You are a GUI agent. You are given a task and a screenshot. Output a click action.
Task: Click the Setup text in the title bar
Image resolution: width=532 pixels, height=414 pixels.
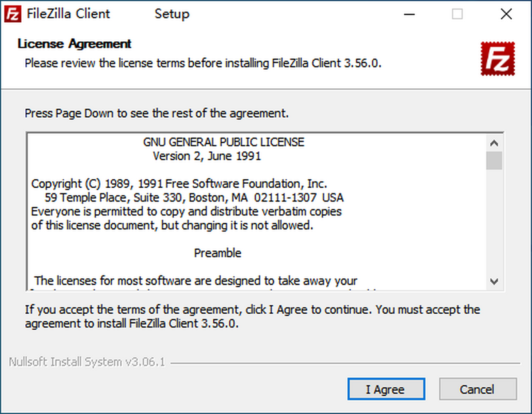pos(172,14)
